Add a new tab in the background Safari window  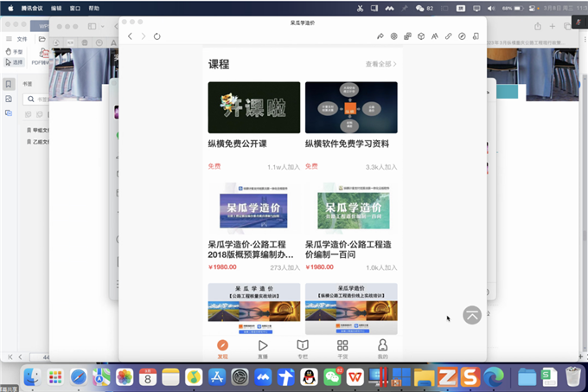(x=553, y=26)
